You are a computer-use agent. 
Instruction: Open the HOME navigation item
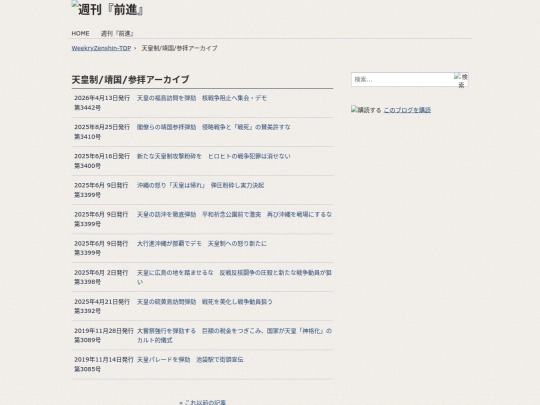[x=80, y=33]
